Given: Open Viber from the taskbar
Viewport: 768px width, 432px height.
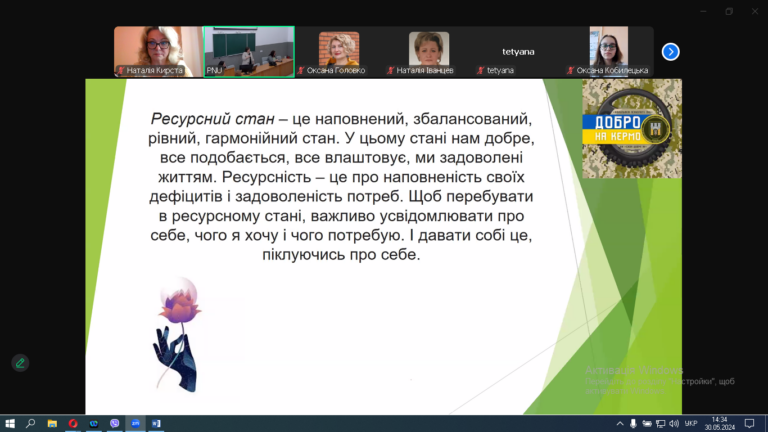Looking at the screenshot, I should 115,424.
